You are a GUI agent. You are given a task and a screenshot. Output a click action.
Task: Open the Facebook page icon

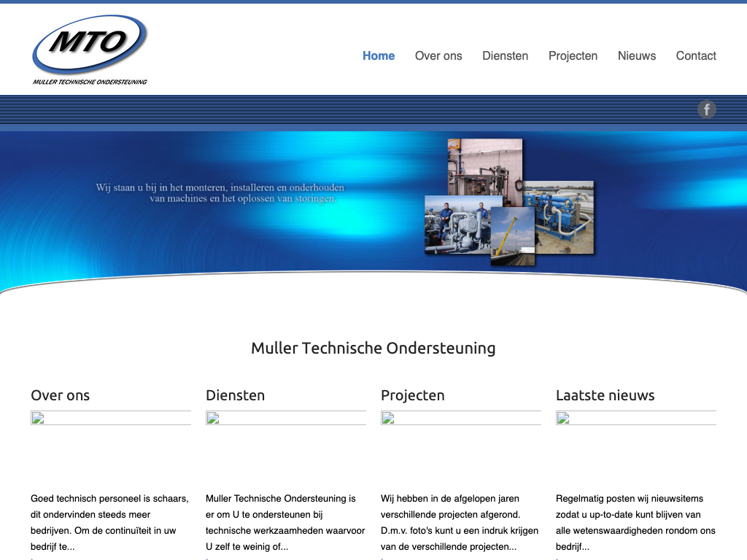[706, 110]
